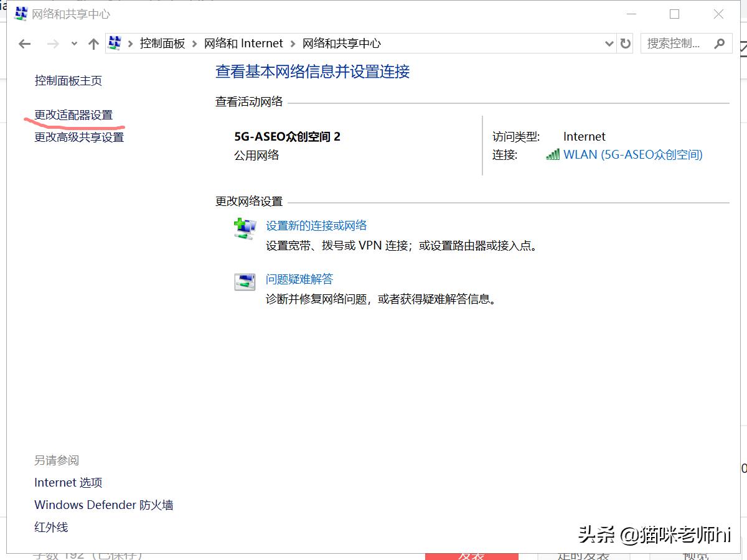Select 网络和 Internet in the breadcrumb

point(243,43)
